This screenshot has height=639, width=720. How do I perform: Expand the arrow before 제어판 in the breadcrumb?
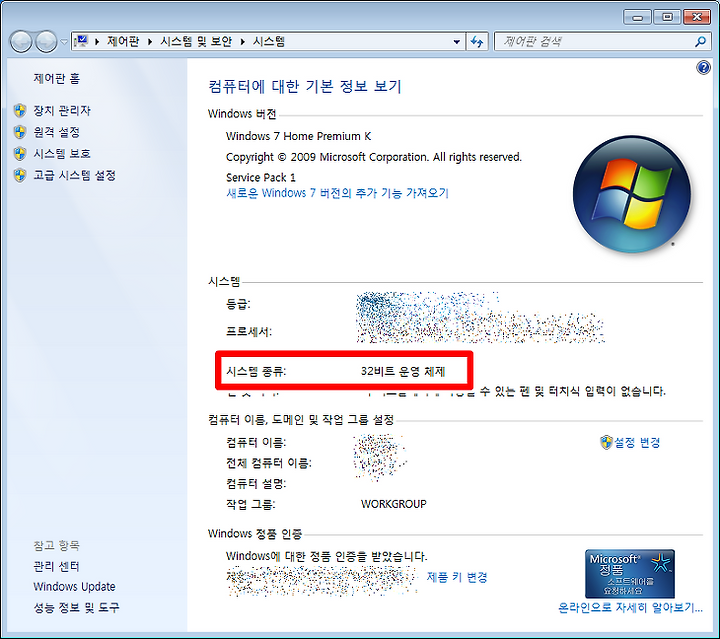pyautogui.click(x=97, y=42)
